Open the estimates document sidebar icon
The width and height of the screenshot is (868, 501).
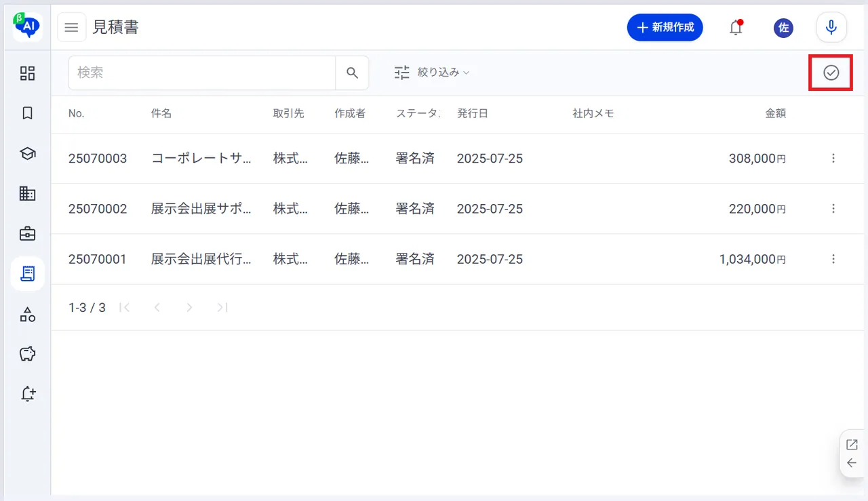(27, 274)
